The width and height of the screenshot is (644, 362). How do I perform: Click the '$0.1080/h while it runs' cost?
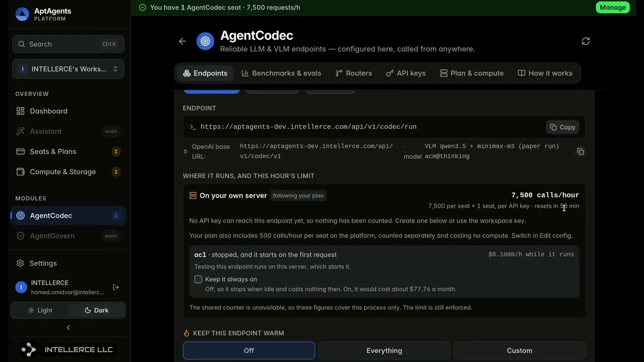(x=531, y=254)
